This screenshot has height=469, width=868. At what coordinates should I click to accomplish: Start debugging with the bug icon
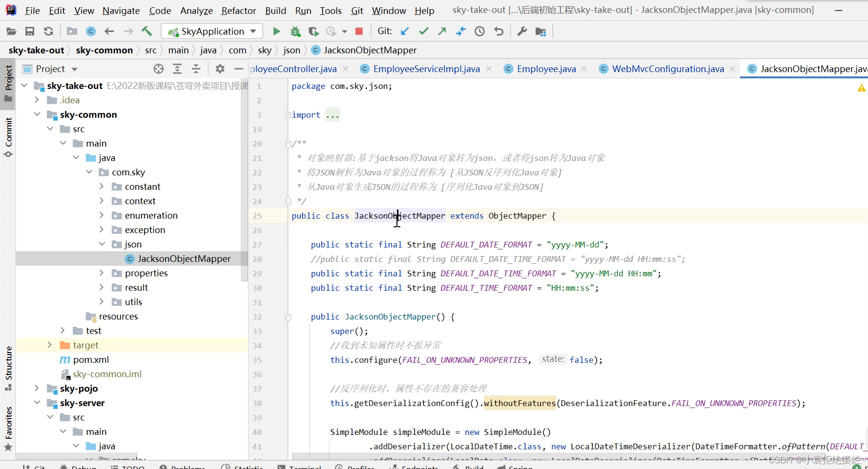tap(295, 31)
